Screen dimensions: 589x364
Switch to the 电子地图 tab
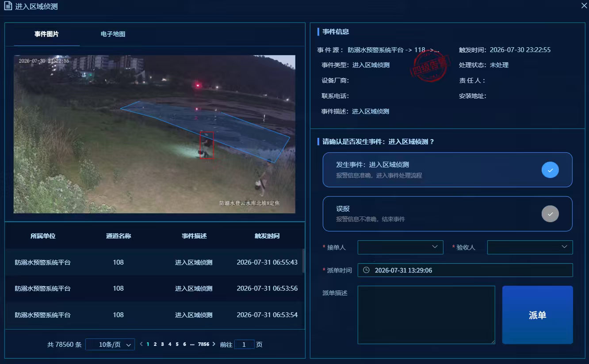(x=113, y=34)
